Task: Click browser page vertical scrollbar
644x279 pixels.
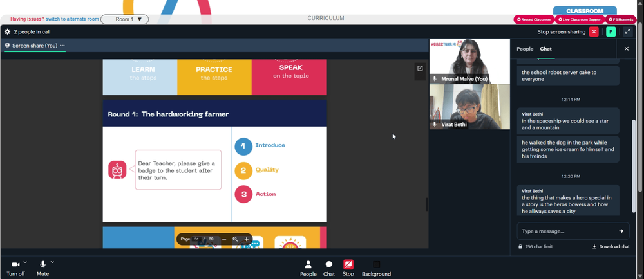Action: click(640, 107)
